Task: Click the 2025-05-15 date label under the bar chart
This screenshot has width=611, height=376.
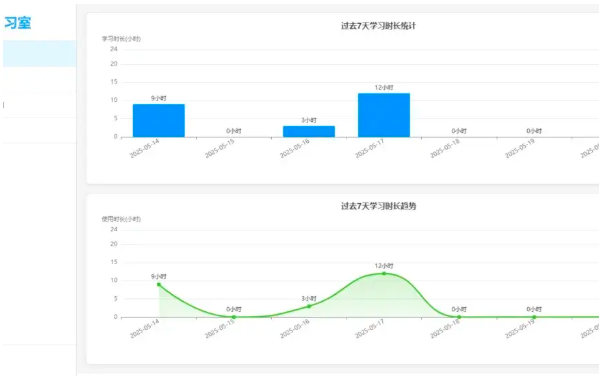Action: point(220,149)
